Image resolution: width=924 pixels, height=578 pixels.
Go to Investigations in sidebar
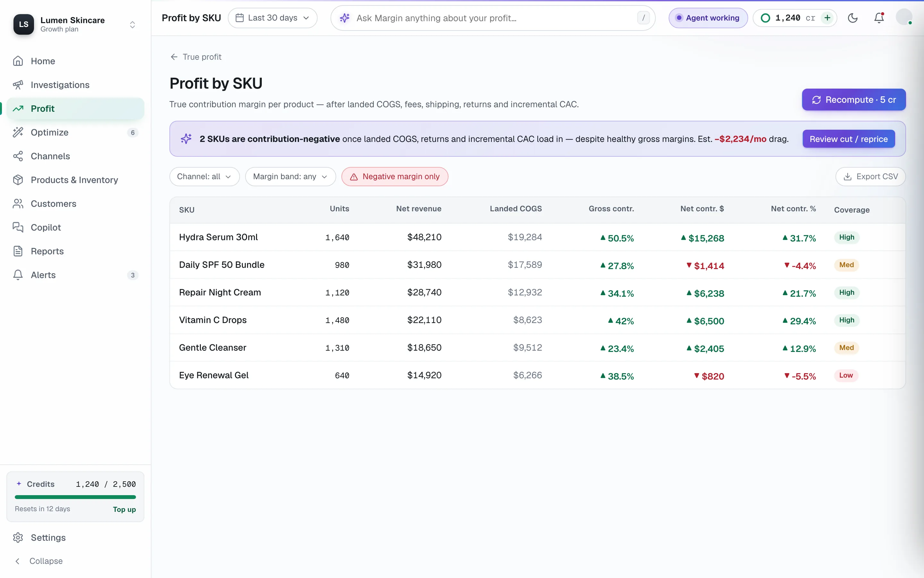[75, 85]
